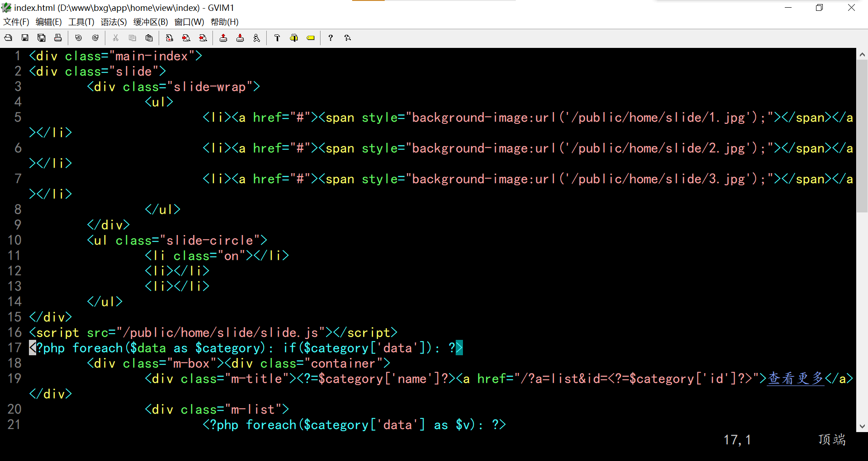Viewport: 868px width, 461px height.
Task: Click the closing </ul> tag on line 14
Action: (x=104, y=302)
